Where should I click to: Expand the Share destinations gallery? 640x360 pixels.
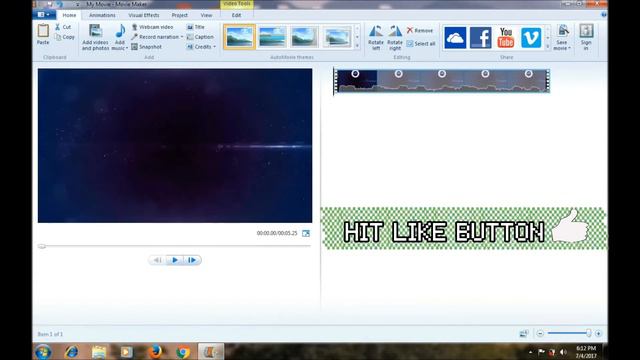coord(548,47)
